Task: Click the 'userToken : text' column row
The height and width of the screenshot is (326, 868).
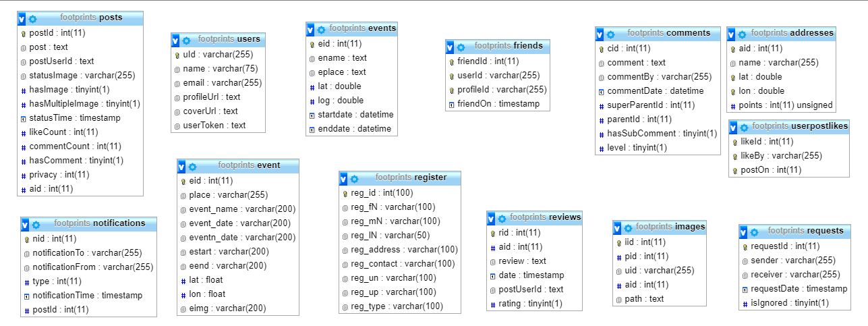Action: point(219,126)
